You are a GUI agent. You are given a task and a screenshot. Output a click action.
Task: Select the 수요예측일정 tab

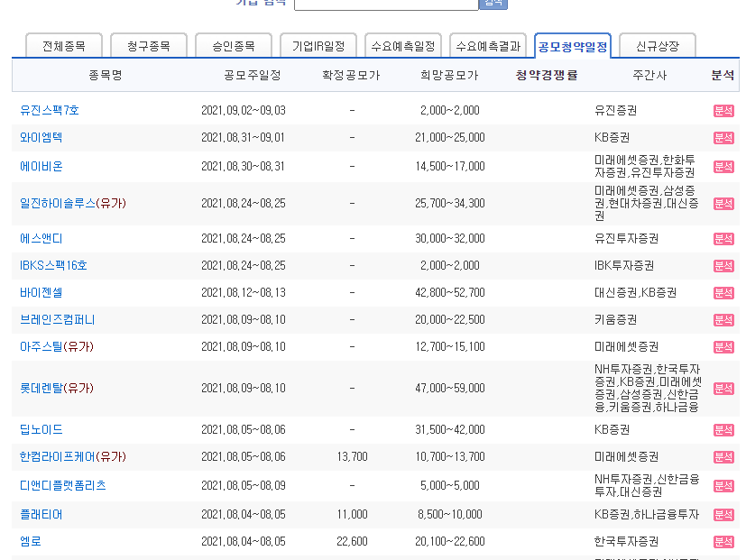coord(403,46)
